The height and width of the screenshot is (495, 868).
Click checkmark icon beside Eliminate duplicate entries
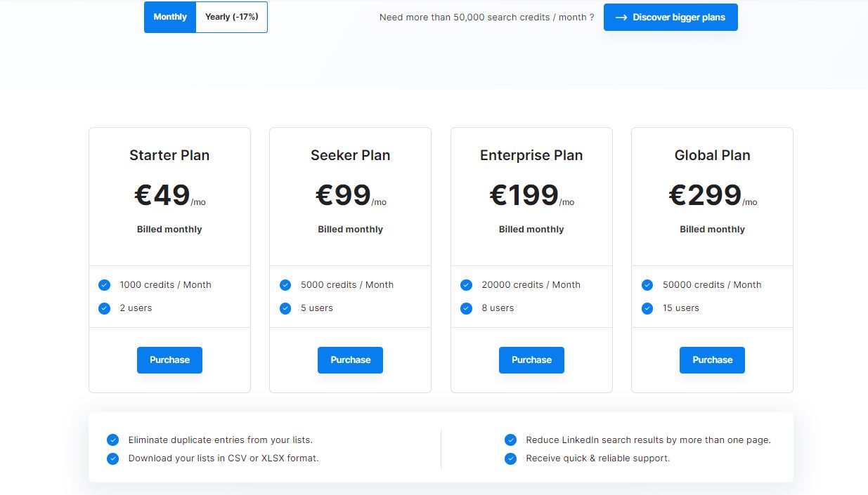pyautogui.click(x=112, y=440)
